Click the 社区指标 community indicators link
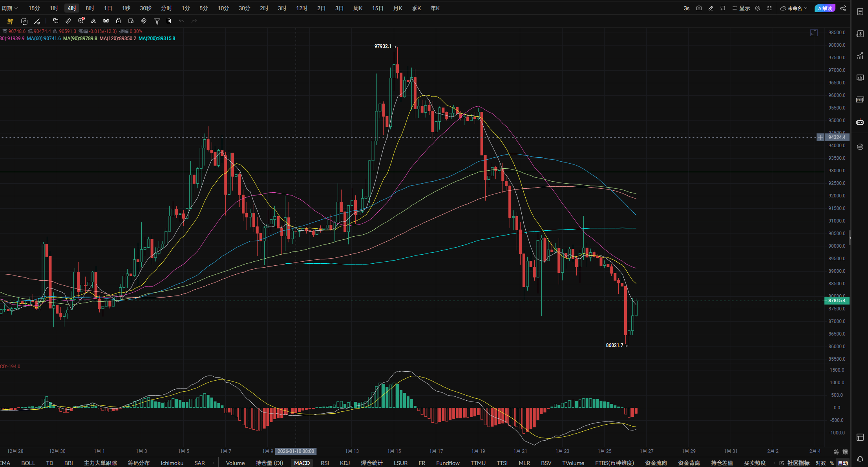 798,463
